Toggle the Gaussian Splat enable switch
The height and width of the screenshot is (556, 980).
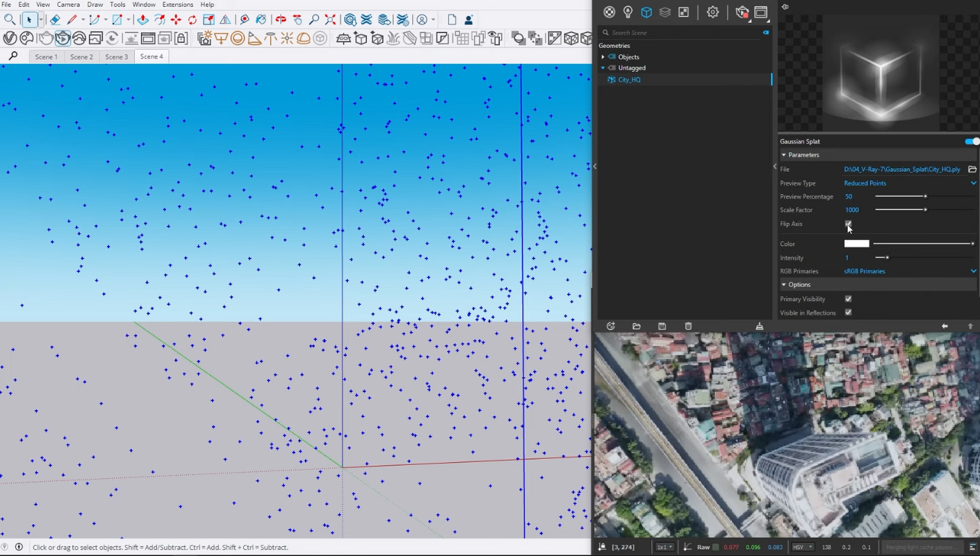[x=971, y=141]
